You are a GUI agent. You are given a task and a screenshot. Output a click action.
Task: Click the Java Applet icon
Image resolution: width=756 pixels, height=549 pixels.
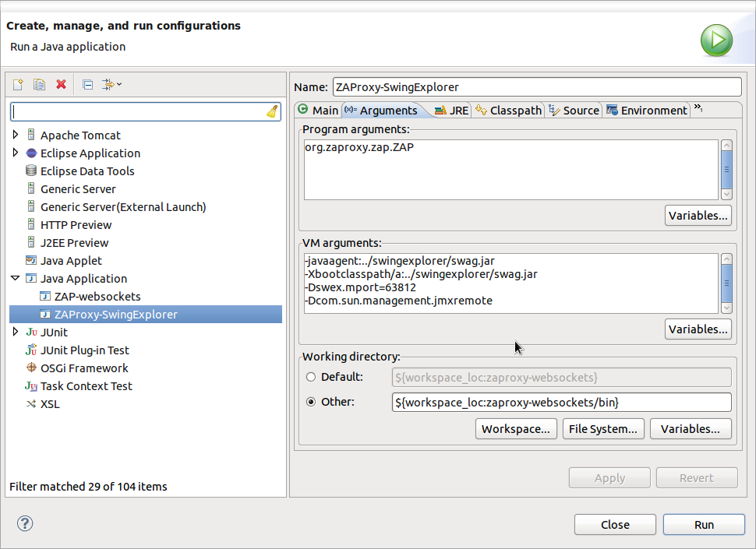31,260
